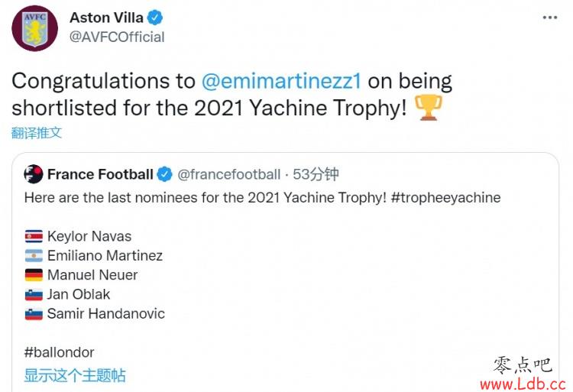Image resolution: width=573 pixels, height=392 pixels.
Task: Open the three-dot more options menu
Action: coord(550,17)
